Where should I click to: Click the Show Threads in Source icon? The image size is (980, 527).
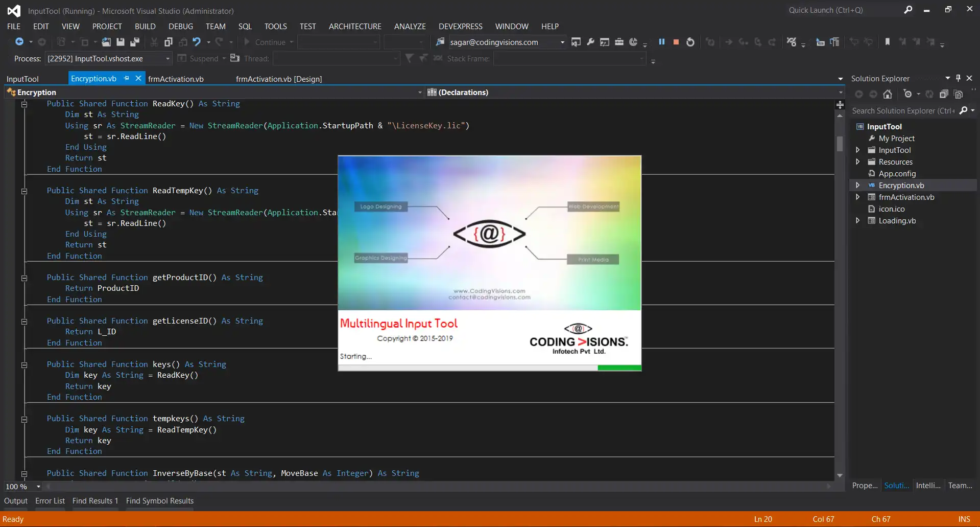(x=792, y=42)
